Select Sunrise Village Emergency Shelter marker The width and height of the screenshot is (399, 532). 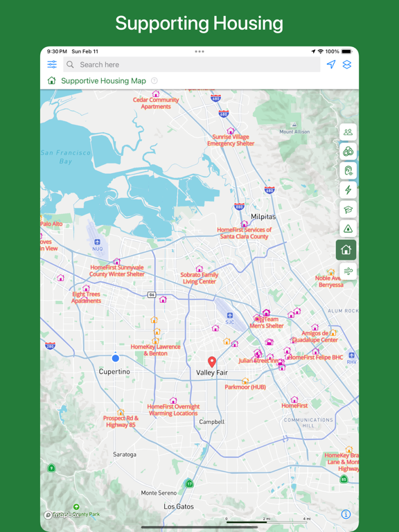pos(231,131)
